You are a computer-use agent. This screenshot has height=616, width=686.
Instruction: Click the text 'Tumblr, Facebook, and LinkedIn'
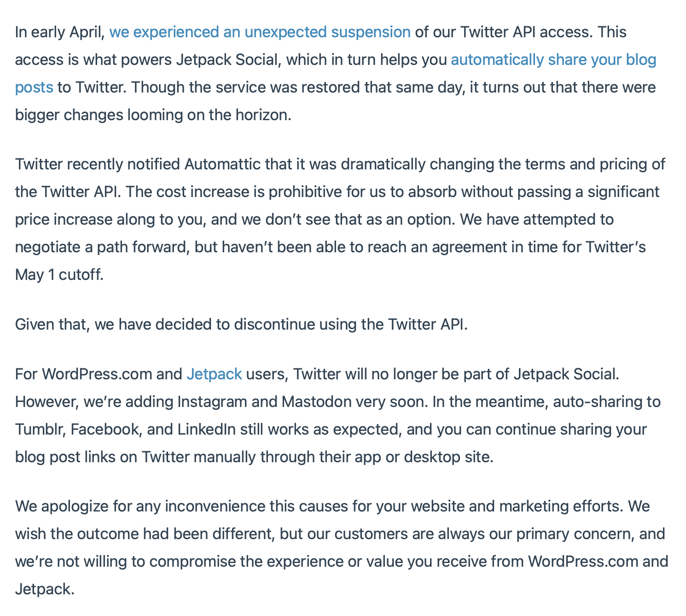125,429
